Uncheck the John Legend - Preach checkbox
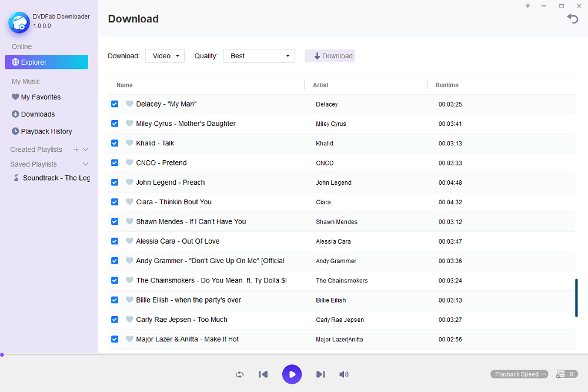 pos(115,182)
